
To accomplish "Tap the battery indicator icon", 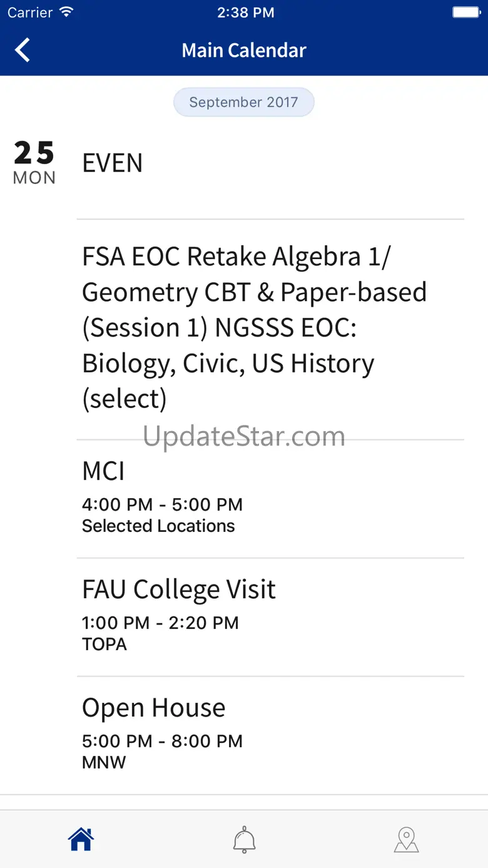I will coord(465,13).
